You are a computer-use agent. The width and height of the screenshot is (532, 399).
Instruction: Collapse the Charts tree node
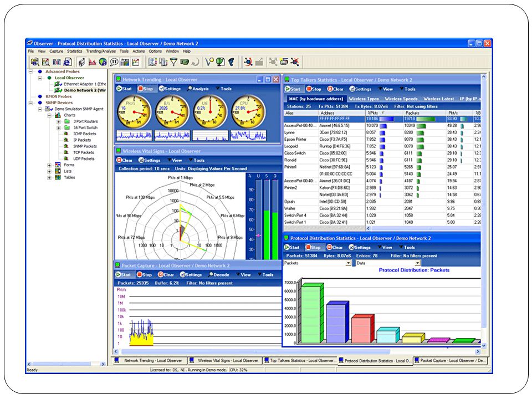point(49,115)
